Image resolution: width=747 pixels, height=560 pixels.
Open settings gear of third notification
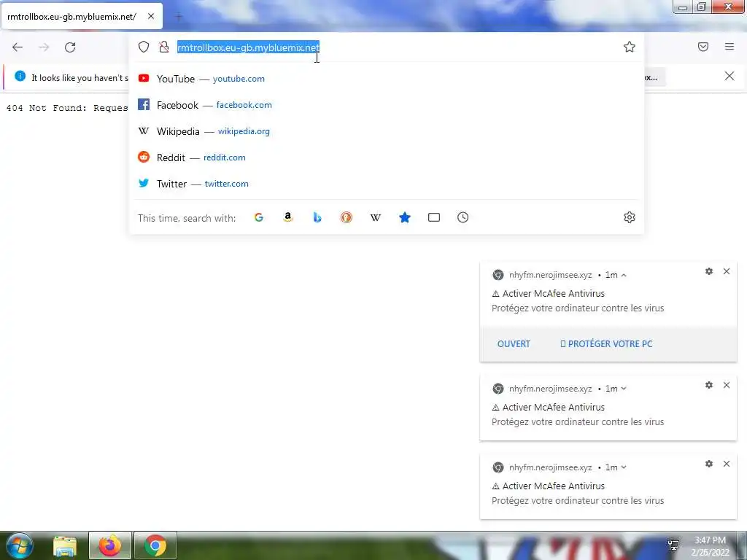709,464
